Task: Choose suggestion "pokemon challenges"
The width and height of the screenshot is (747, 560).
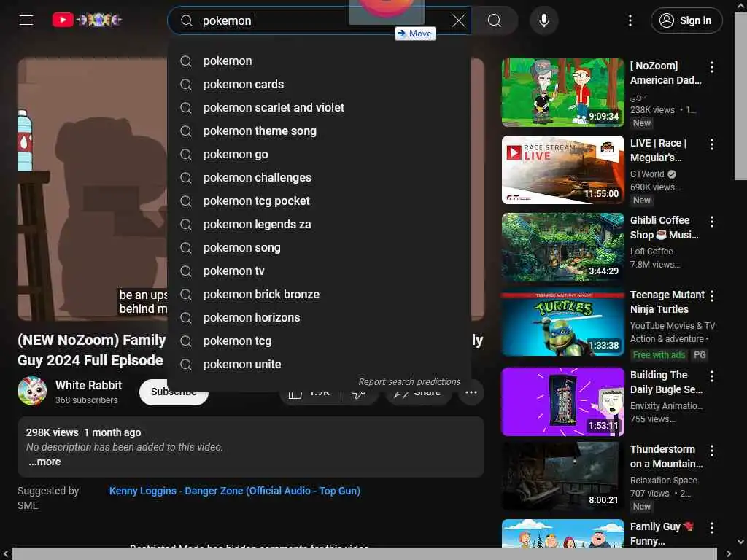Action: [319, 178]
